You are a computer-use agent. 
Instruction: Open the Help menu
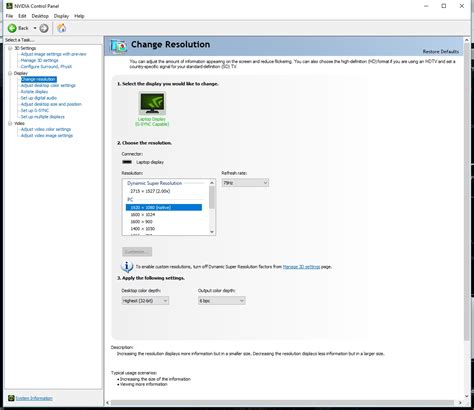point(79,16)
